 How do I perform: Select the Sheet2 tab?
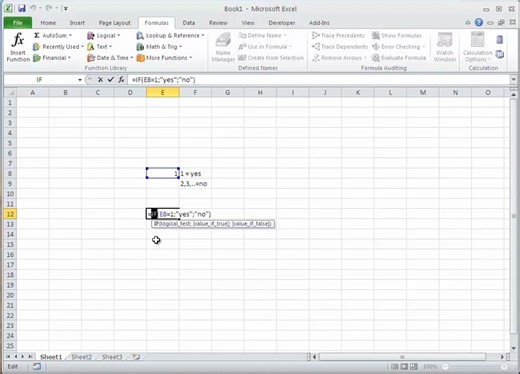click(81, 357)
